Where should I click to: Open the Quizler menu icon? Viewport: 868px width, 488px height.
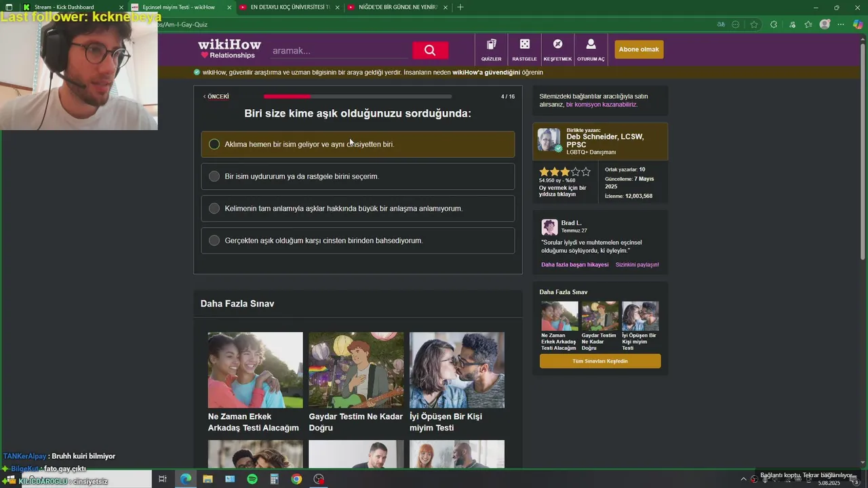coord(492,44)
